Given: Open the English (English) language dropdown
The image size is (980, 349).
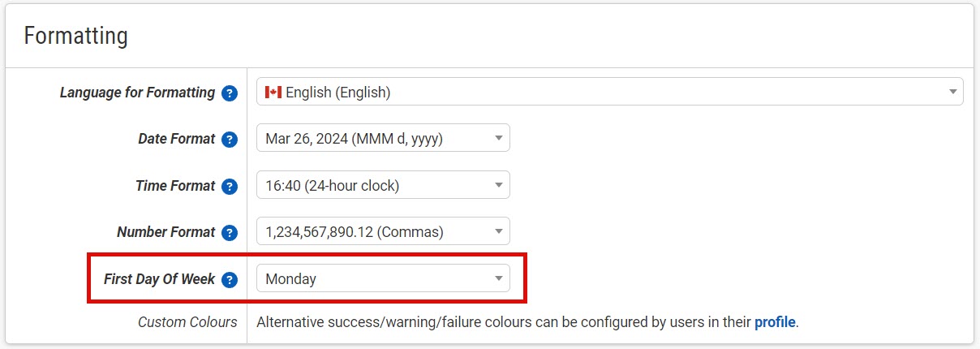Looking at the screenshot, I should coord(608,92).
